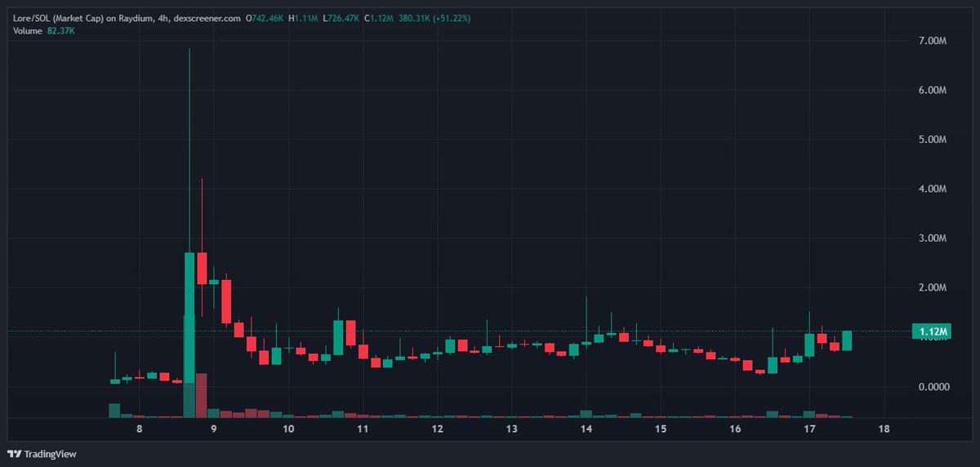The width and height of the screenshot is (980, 467).
Task: Click date 8 on the time axis
Action: coord(139,429)
